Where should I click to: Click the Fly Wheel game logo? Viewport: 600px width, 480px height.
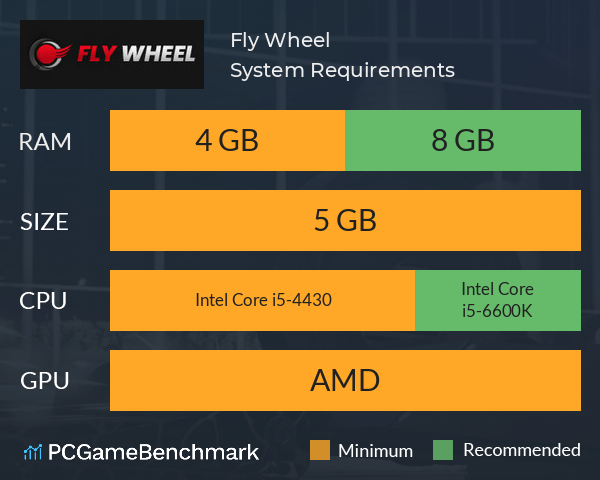[112, 54]
